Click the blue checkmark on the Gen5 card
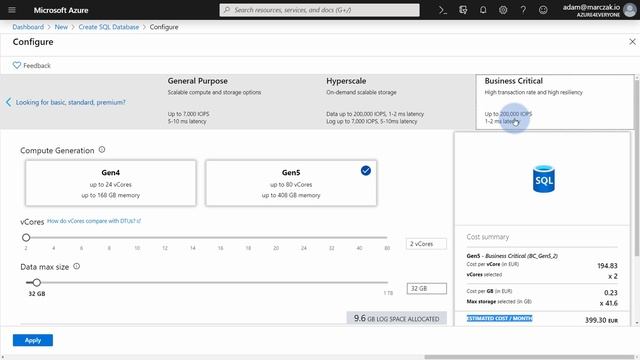Image resolution: width=640 pixels, height=360 pixels. click(x=366, y=171)
